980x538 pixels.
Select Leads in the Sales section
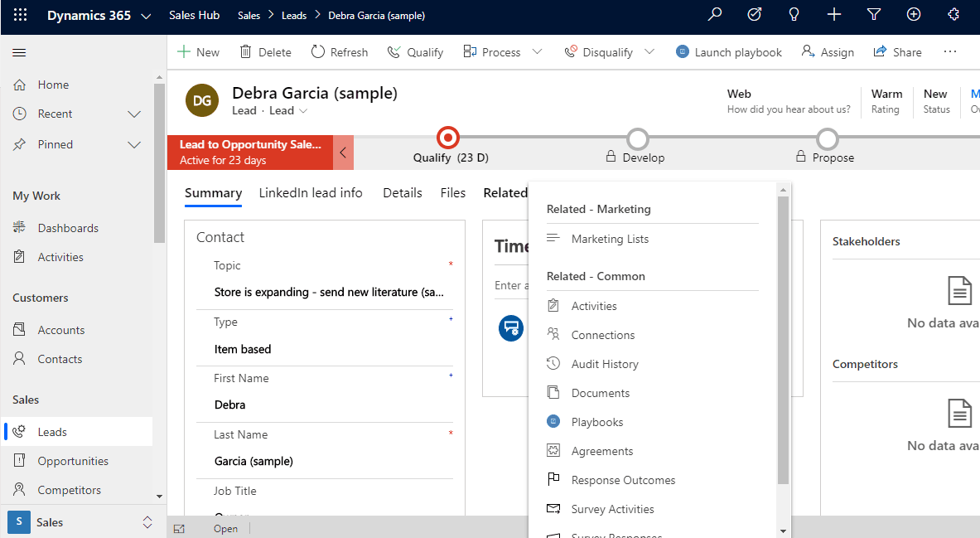(77, 432)
